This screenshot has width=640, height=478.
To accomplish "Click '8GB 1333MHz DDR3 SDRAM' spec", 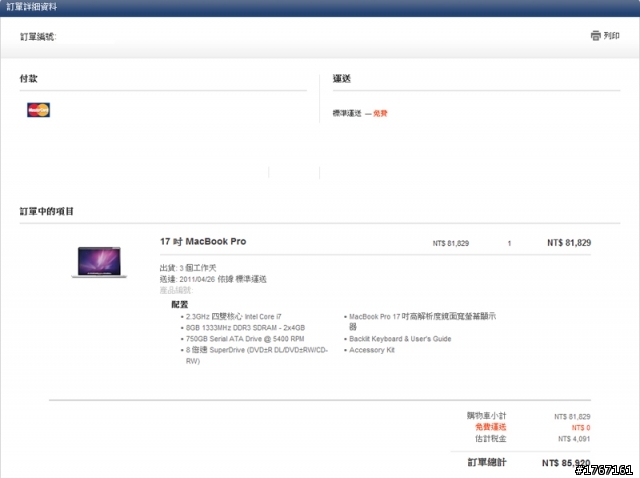I will [x=245, y=328].
